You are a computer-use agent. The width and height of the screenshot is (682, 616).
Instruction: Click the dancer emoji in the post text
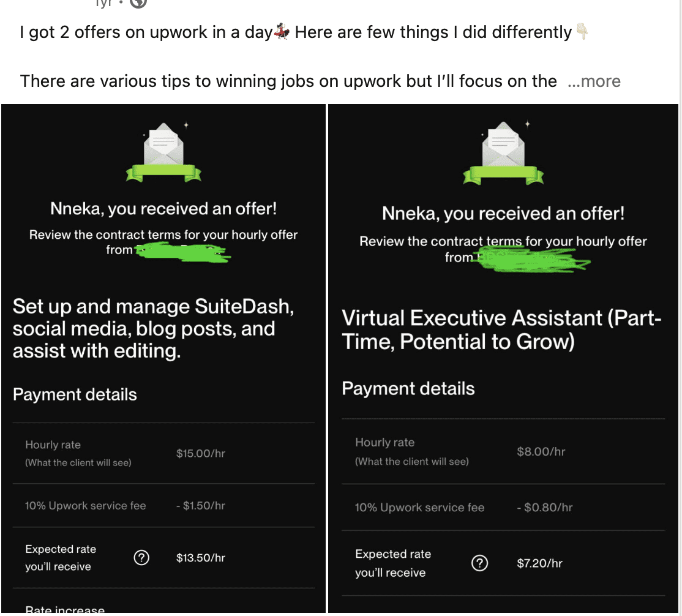[282, 32]
